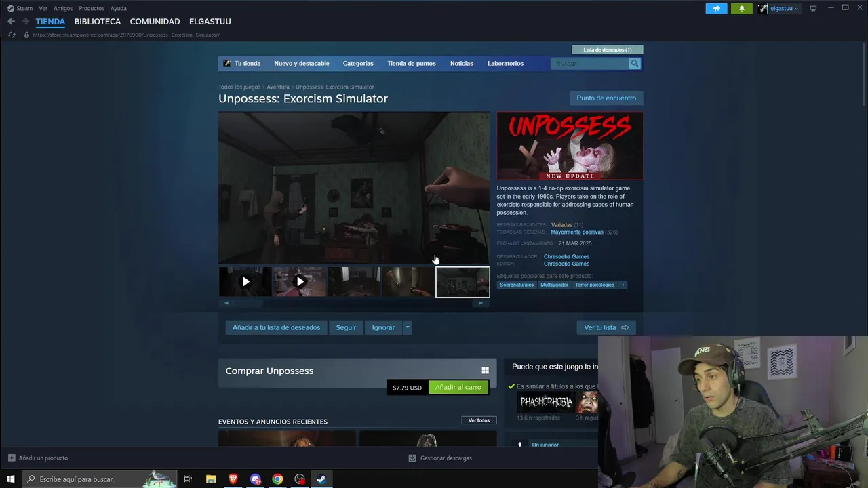The height and width of the screenshot is (488, 868).
Task: Go back with the left navigation arrow
Action: point(11,22)
